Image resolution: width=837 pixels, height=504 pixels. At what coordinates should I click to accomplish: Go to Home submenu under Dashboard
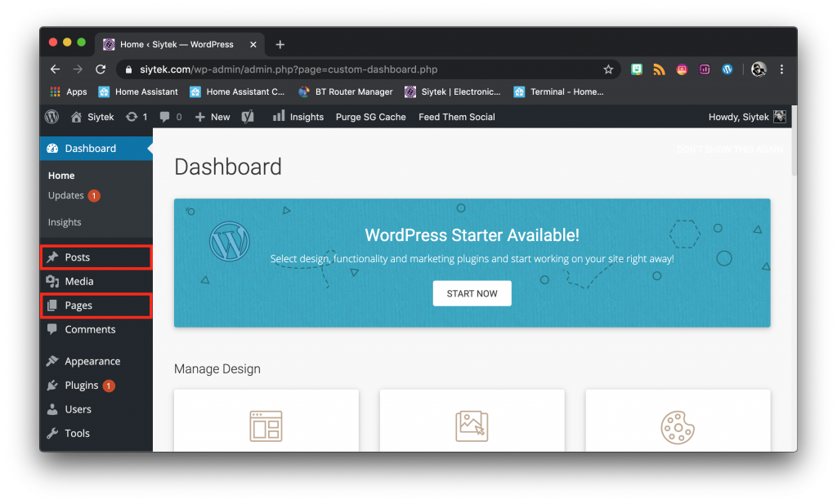click(x=61, y=176)
